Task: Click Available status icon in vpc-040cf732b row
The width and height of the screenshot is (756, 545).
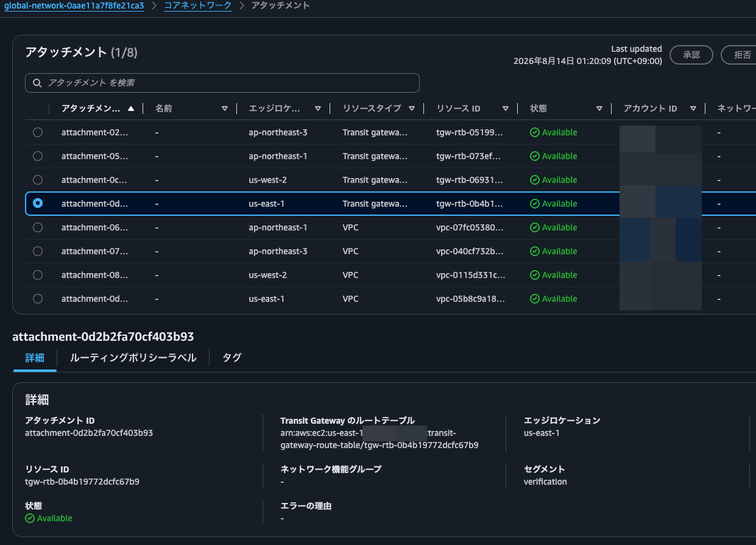Action: [x=535, y=251]
